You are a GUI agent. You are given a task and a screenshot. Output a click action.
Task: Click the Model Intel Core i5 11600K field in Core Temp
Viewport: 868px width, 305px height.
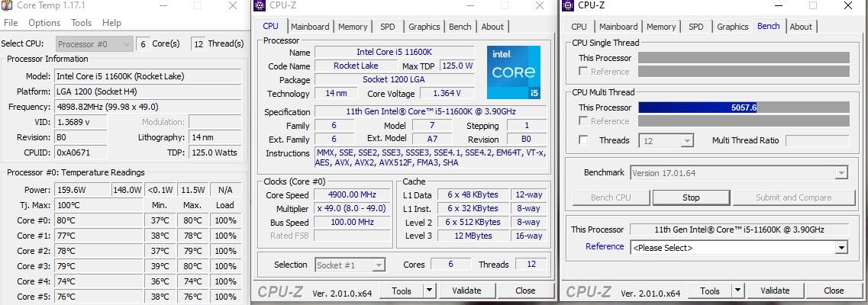pyautogui.click(x=148, y=76)
